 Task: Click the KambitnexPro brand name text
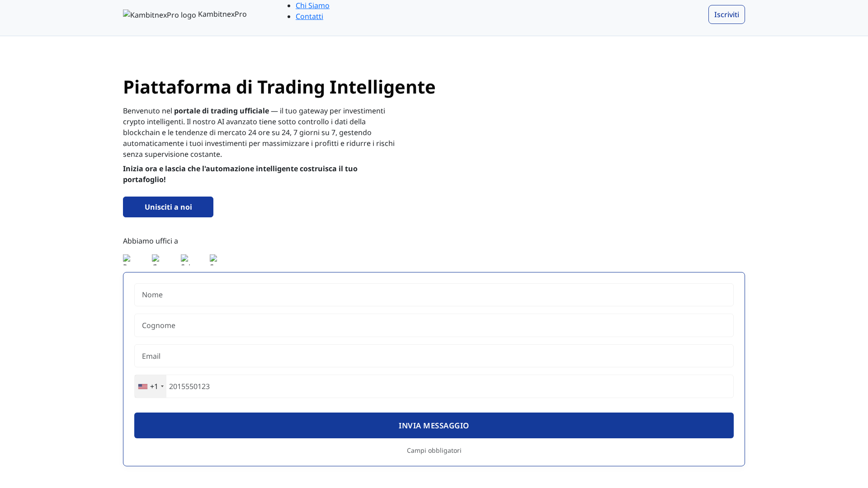coord(222,14)
